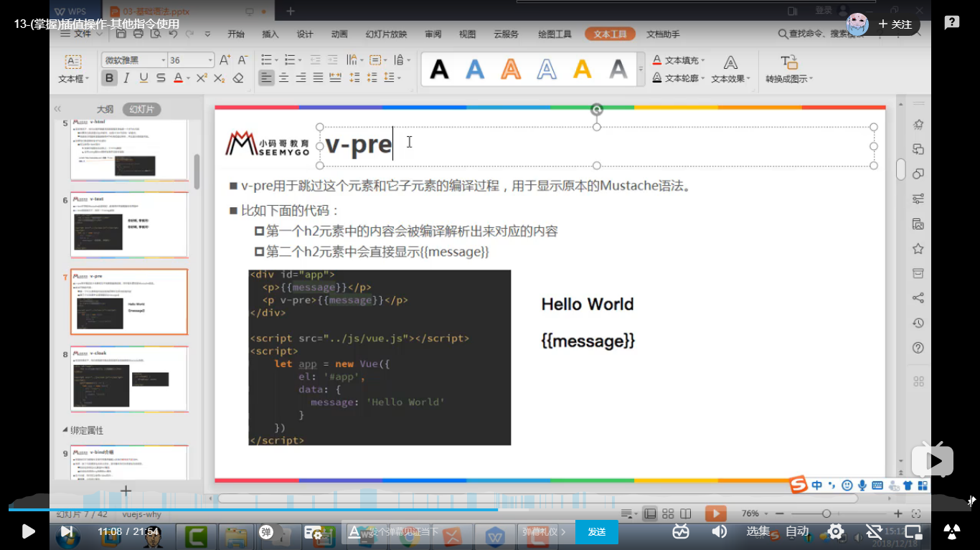Image resolution: width=980 pixels, height=550 pixels.
Task: Start slideshow with the orange play button
Action: 715,513
